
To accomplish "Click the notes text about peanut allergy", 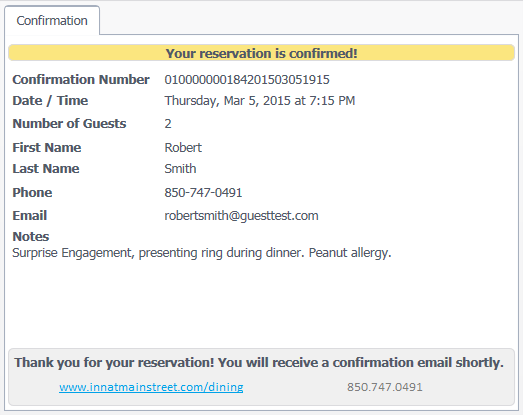I will pyautogui.click(x=201, y=253).
